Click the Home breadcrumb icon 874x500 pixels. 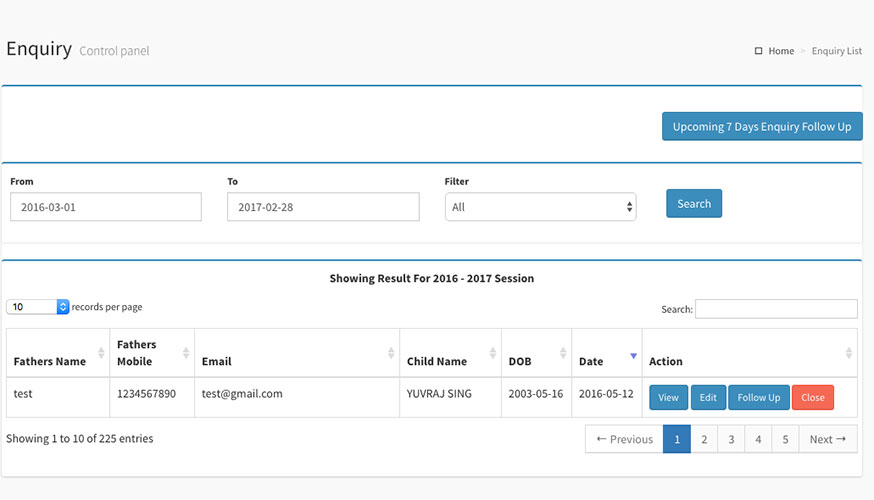[758, 51]
